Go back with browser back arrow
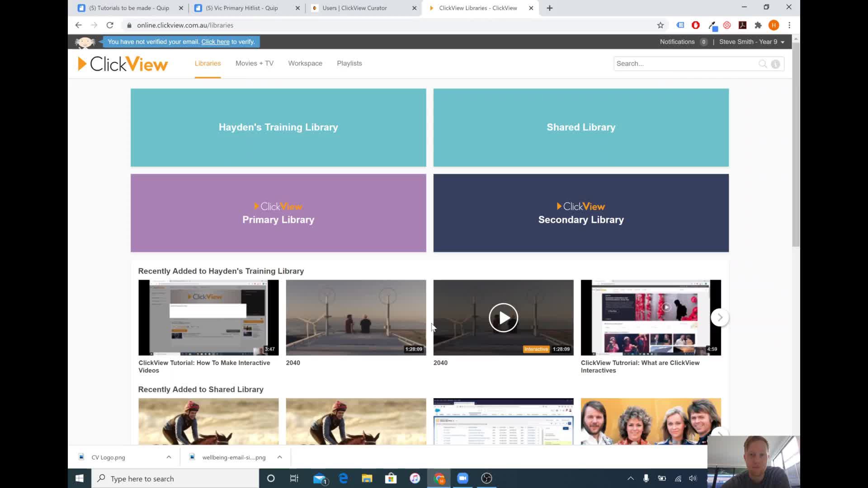Viewport: 868px width, 488px height. [79, 25]
